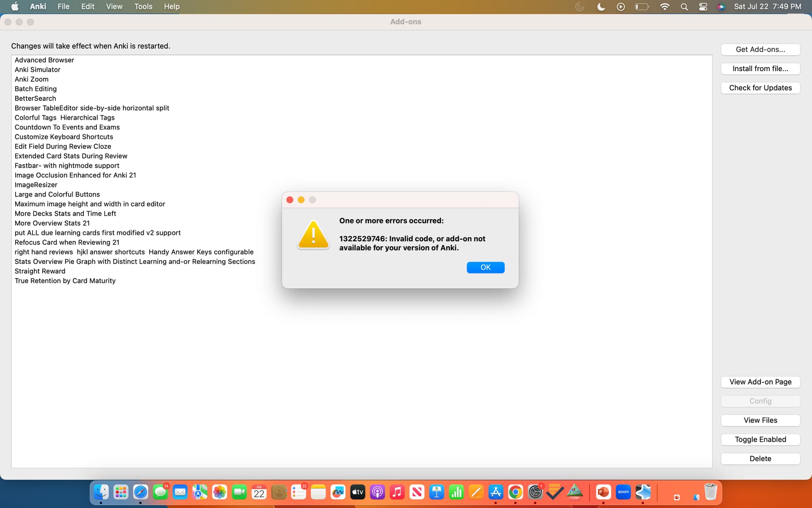The image size is (812, 508).
Task: Click the yellow warning icon in the dialog
Action: tap(313, 235)
